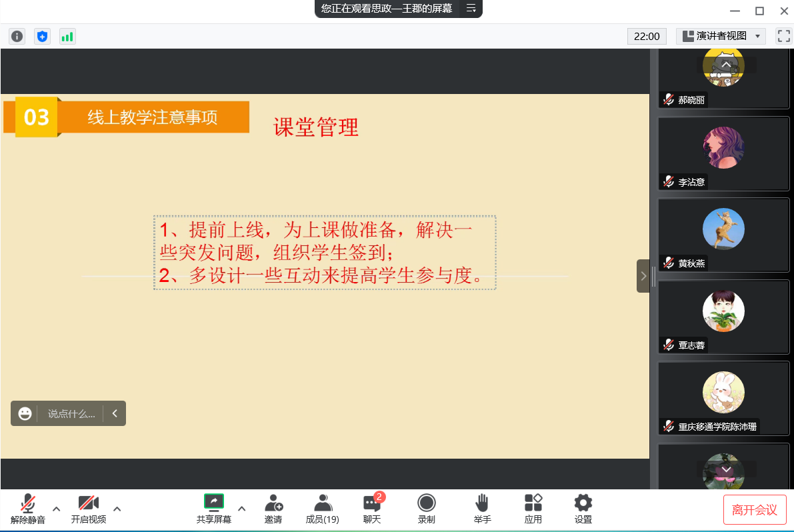Image resolution: width=794 pixels, height=532 pixels.
Task: Click the 离开会议 leave meeting button
Action: click(755, 510)
